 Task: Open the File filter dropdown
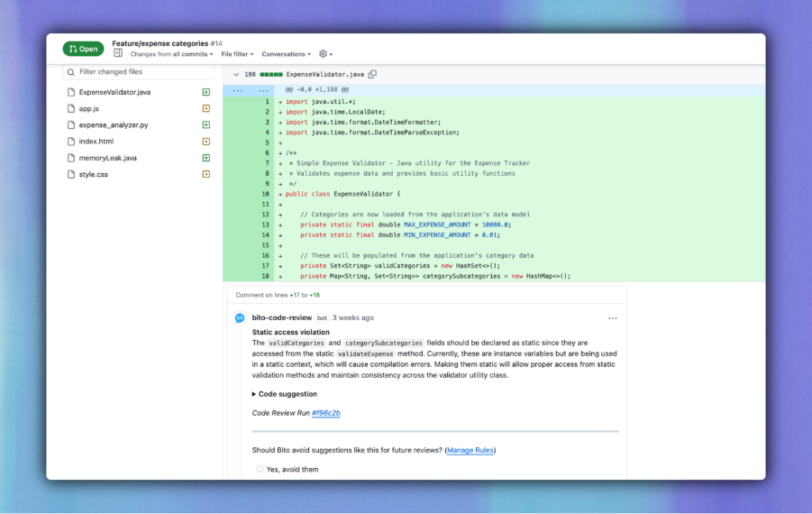(x=237, y=54)
